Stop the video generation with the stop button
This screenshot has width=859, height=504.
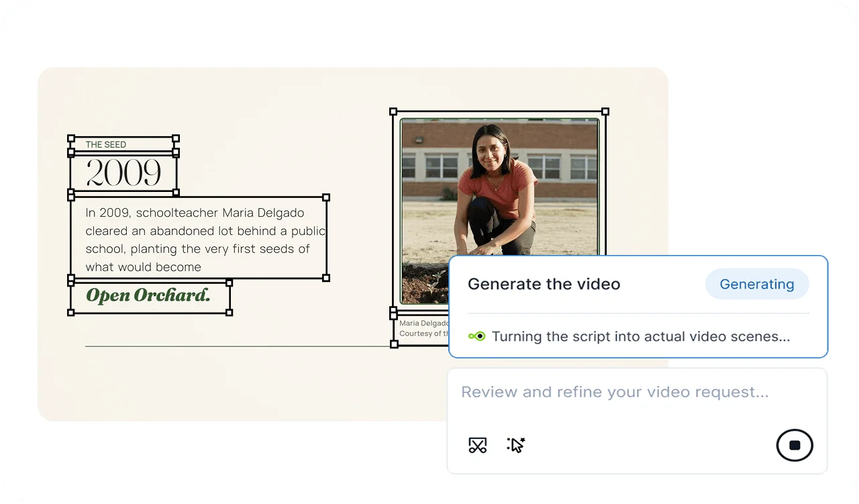click(795, 445)
